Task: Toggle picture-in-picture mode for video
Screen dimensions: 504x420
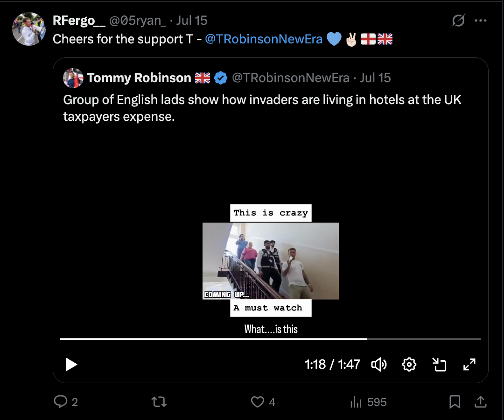Action: [x=439, y=364]
